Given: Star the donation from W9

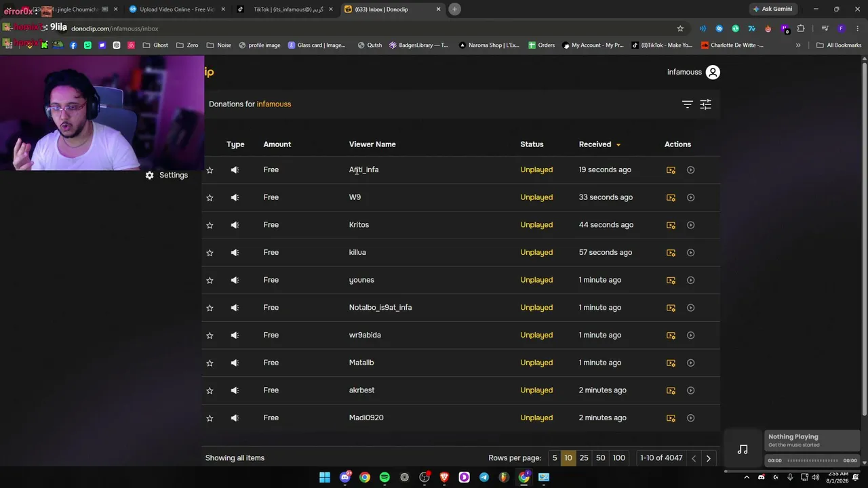Looking at the screenshot, I should coord(210,197).
